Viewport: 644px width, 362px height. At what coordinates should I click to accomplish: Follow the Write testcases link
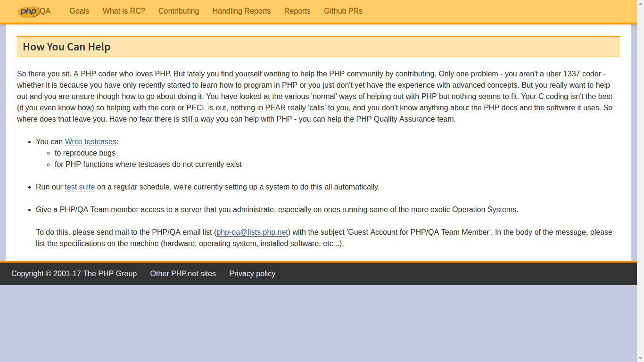tap(91, 141)
